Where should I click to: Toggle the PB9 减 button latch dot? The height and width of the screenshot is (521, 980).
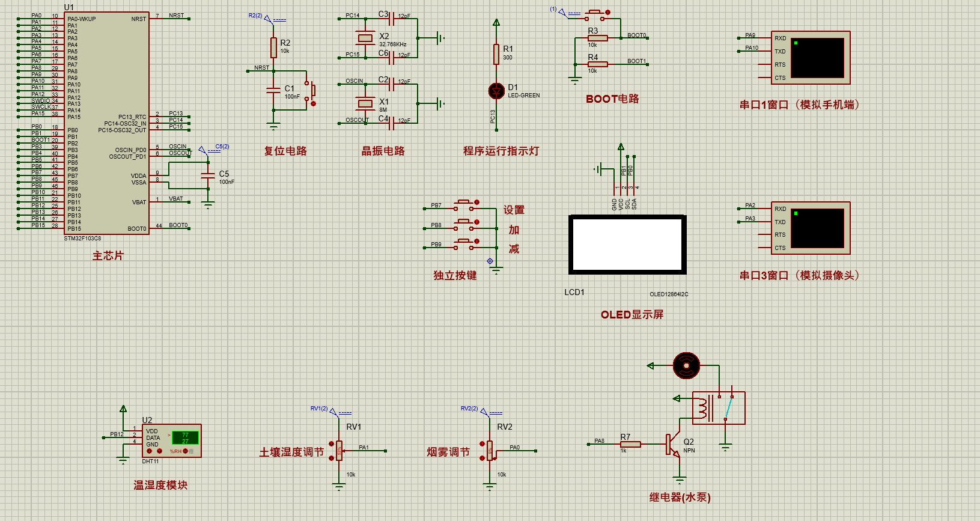click(x=476, y=241)
